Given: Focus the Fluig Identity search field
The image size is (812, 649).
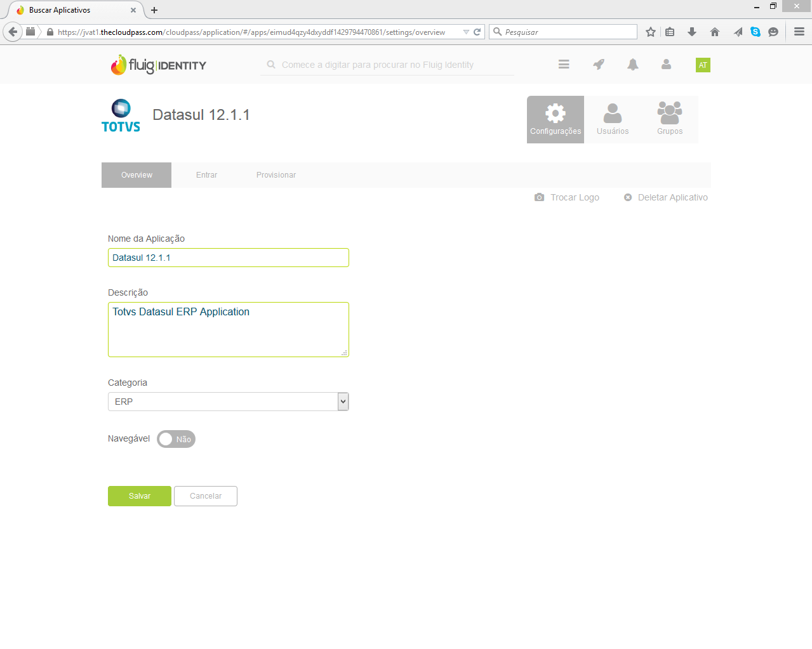Looking at the screenshot, I should click(387, 65).
